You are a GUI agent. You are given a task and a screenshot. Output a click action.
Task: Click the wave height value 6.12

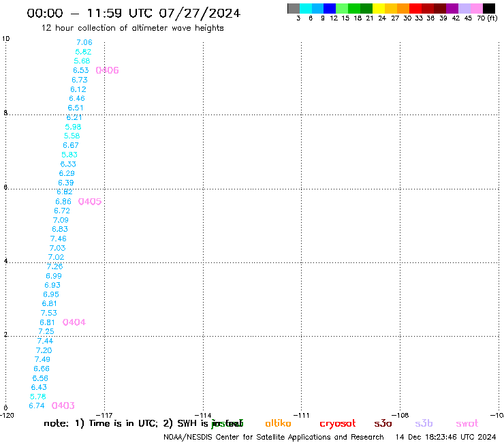coord(78,89)
